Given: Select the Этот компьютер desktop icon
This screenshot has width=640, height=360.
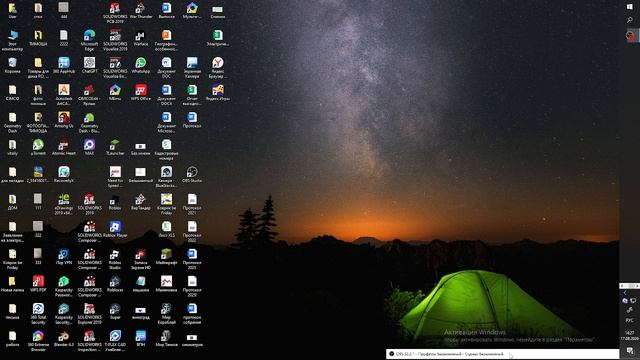Looking at the screenshot, I should (12, 40).
